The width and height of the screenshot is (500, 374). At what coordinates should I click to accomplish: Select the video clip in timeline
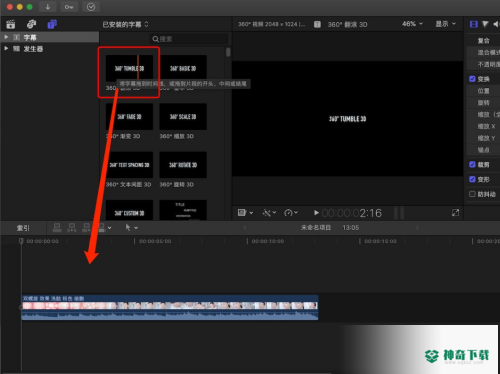pyautogui.click(x=170, y=307)
